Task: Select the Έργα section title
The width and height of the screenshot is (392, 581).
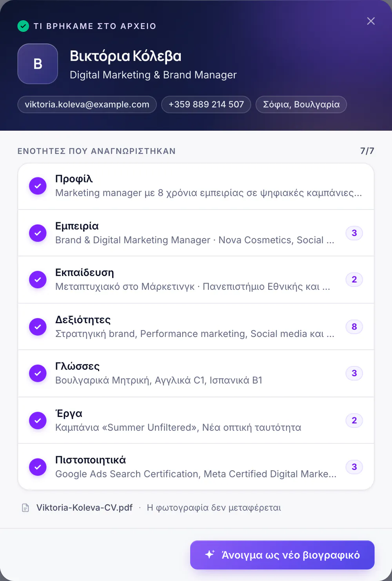Action: (69, 413)
